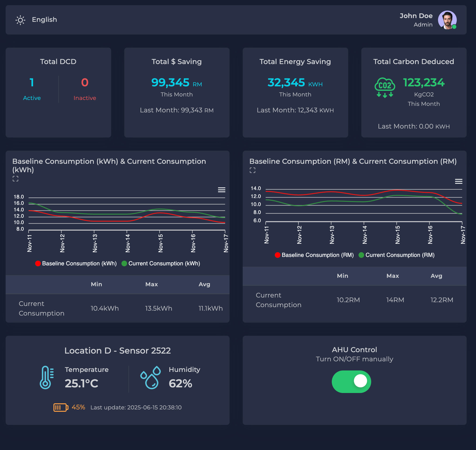
Task: Switch off the AHU Control toggle
Action: point(351,382)
